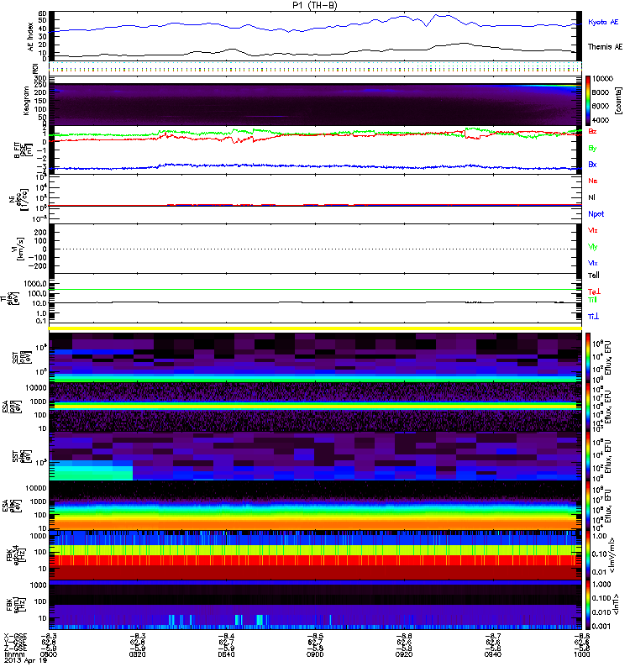Click the green By legend label

(x=592, y=149)
